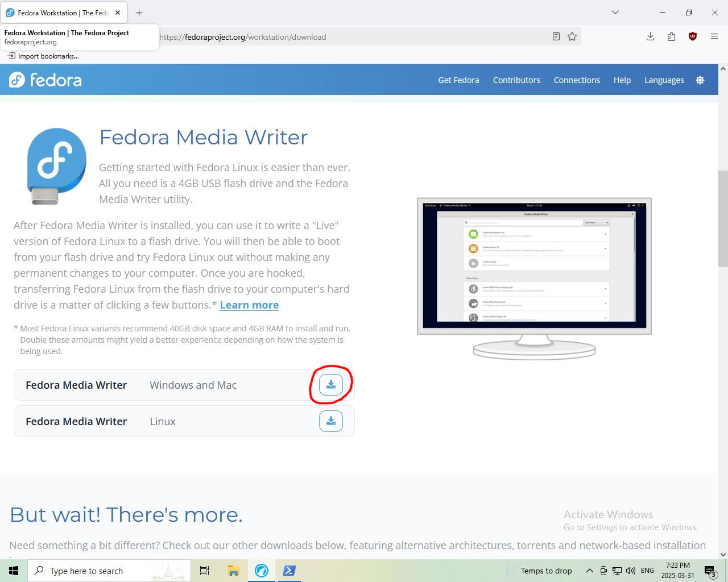Click the ENG language indicator
The height and width of the screenshot is (582, 728).
pyautogui.click(x=647, y=571)
